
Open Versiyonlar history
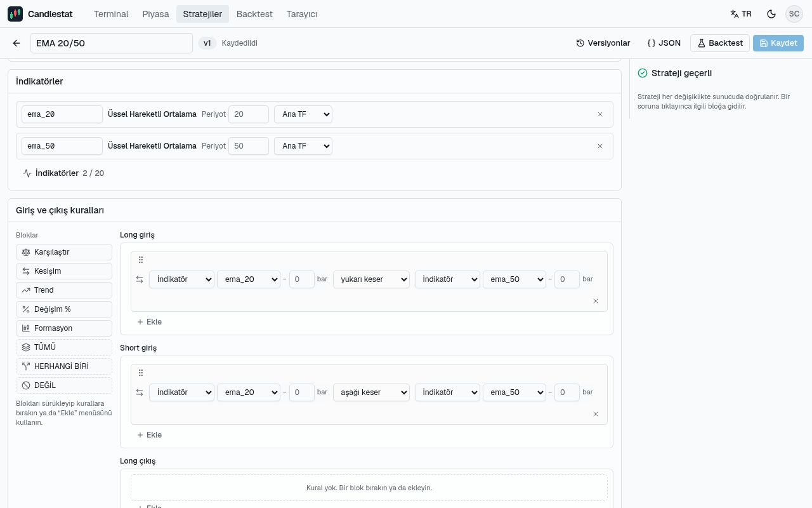[603, 43]
